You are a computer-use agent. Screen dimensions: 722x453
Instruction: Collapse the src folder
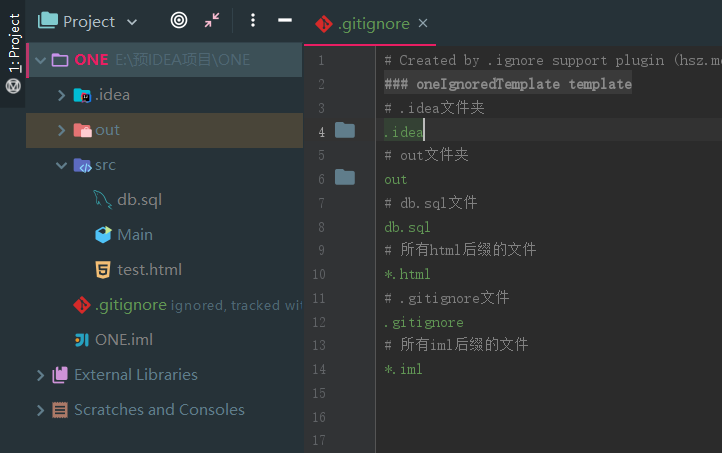[61, 165]
